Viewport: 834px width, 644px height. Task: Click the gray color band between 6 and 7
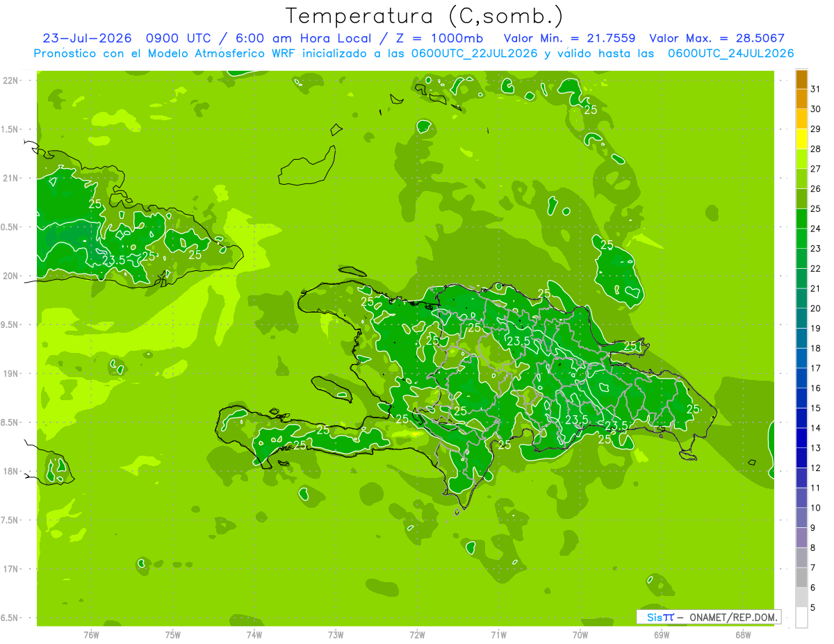(x=801, y=577)
